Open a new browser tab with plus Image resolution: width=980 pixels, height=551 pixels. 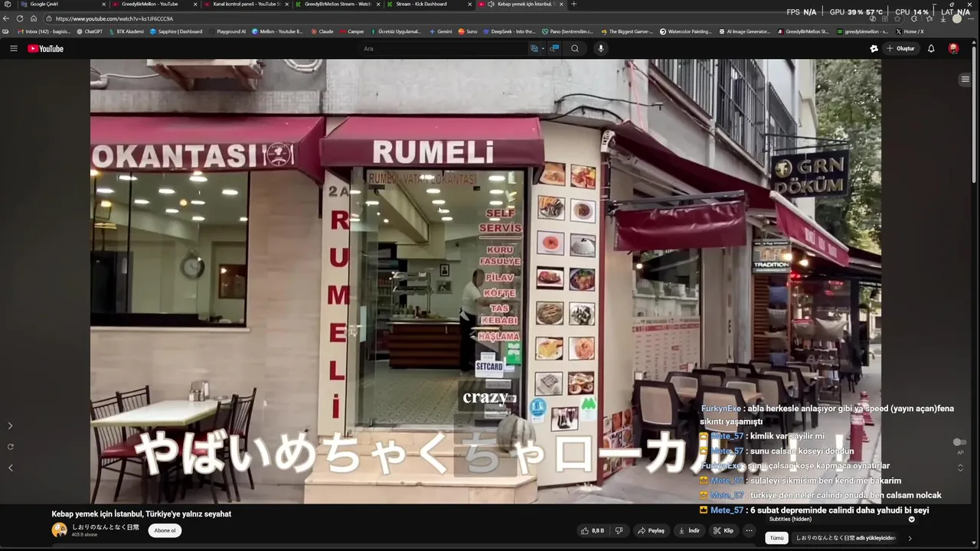(x=574, y=4)
